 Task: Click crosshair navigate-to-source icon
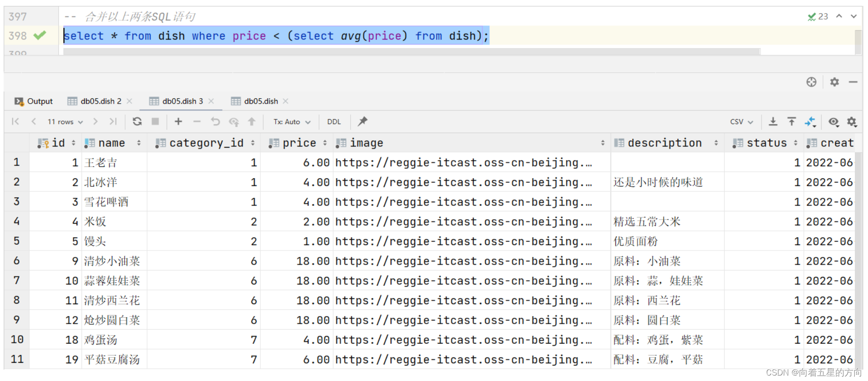pos(811,82)
